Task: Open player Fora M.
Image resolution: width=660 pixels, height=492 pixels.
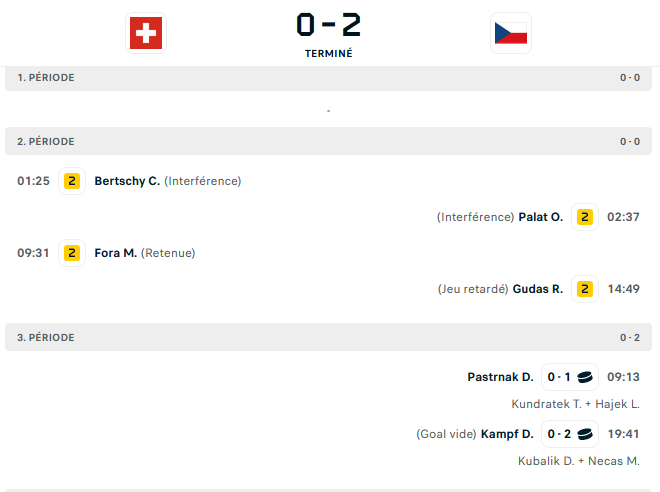Action: 115,253
